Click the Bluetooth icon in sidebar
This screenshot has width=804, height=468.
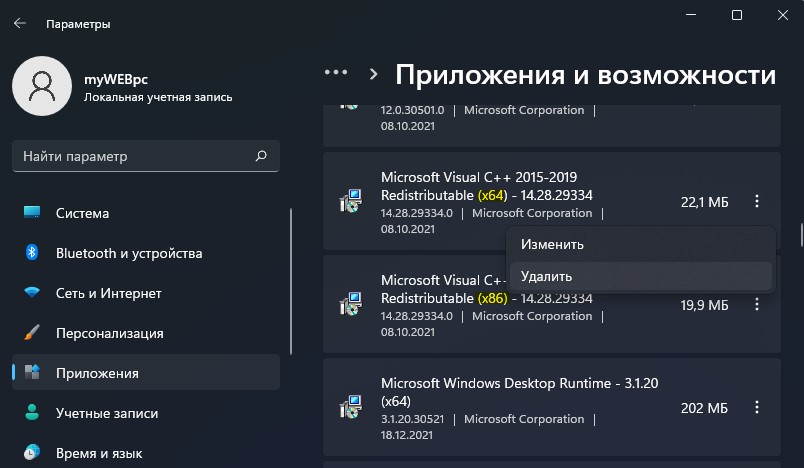point(32,252)
